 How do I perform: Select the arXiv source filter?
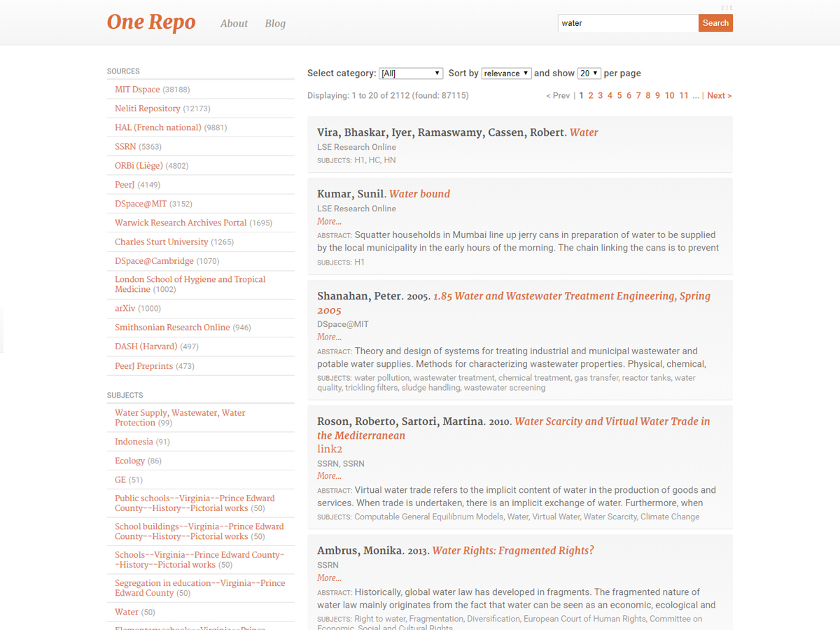(x=125, y=309)
